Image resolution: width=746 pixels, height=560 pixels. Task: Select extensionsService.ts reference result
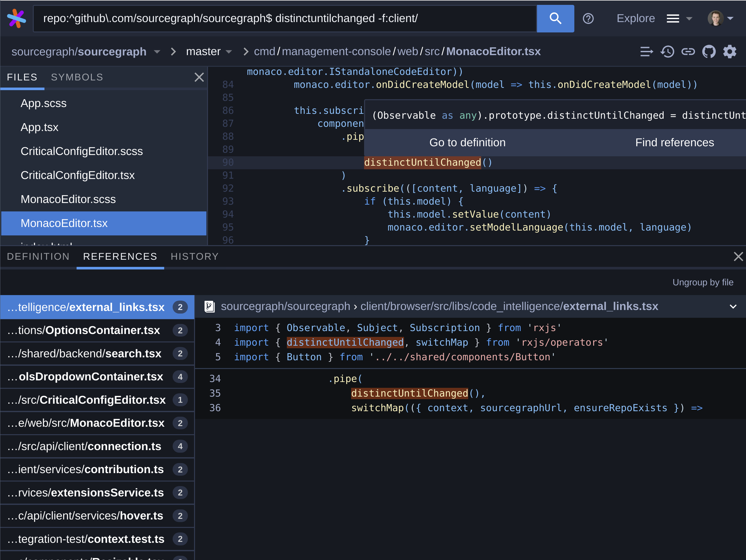[97, 493]
